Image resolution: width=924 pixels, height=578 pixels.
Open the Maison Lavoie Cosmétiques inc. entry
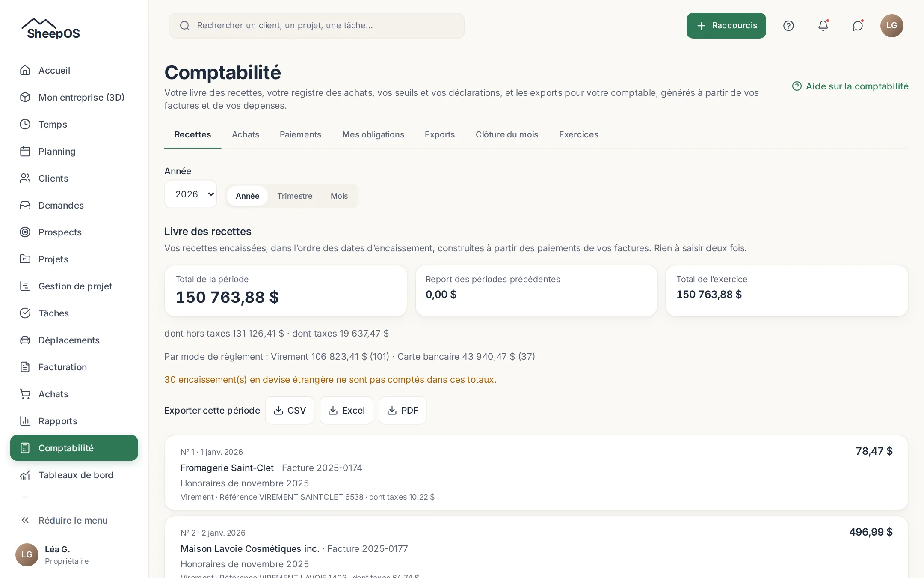click(x=536, y=547)
